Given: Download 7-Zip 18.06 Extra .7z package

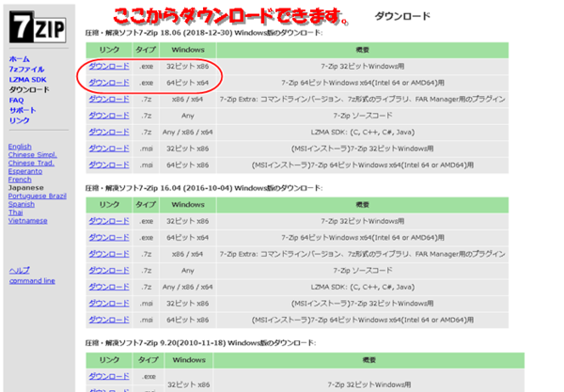Looking at the screenshot, I should [x=109, y=100].
